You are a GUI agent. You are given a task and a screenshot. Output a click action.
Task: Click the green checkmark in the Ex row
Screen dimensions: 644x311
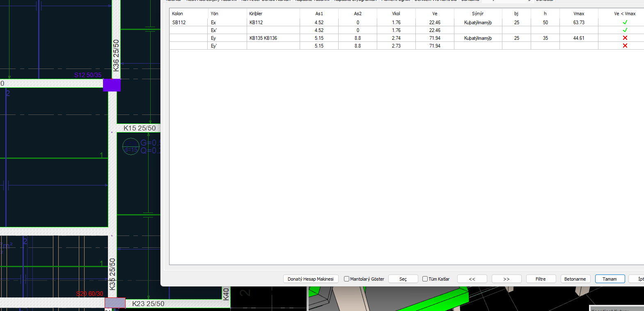[x=625, y=23]
